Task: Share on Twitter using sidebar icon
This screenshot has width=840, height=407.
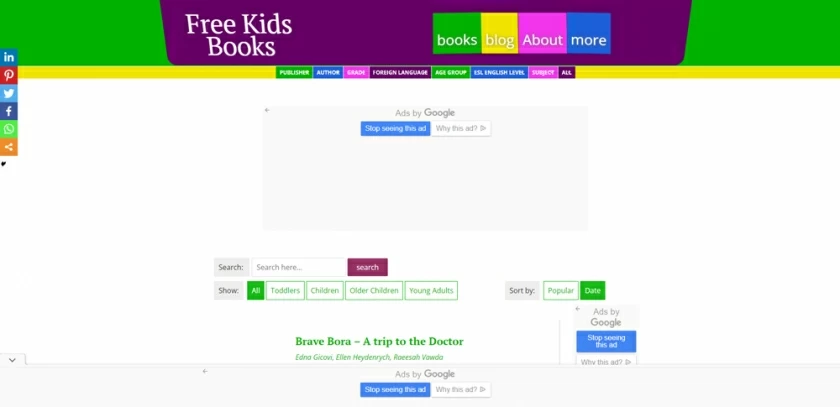Action: click(x=8, y=93)
